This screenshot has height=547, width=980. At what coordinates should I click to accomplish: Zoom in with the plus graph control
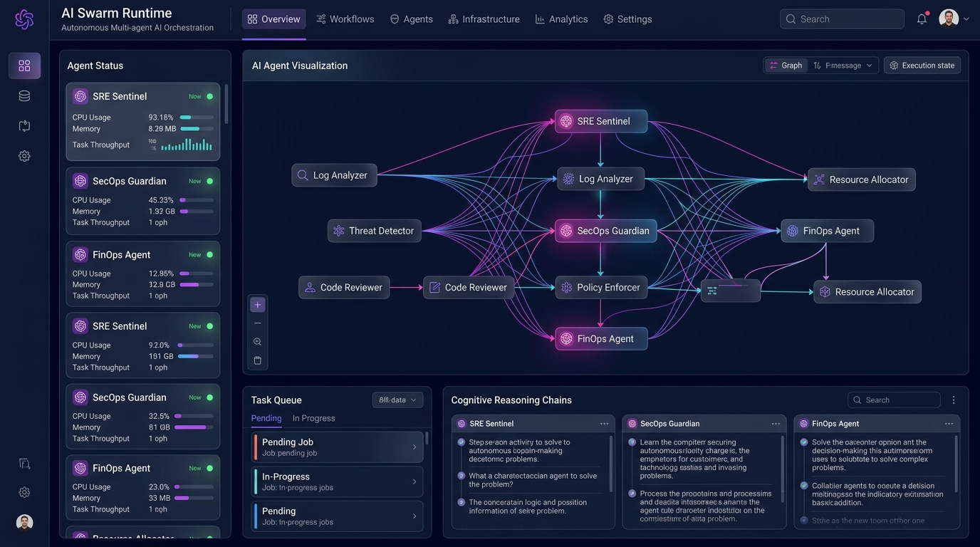pos(258,305)
